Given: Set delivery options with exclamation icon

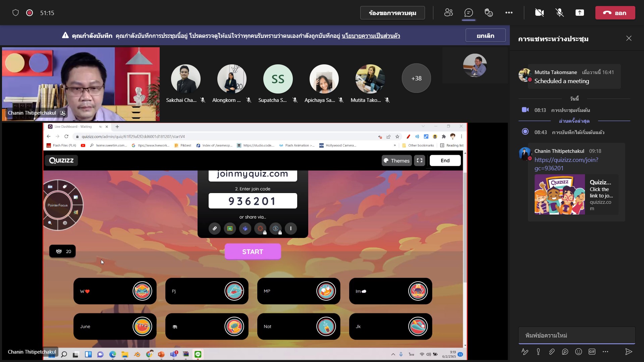Looking at the screenshot, I should click(x=538, y=352).
